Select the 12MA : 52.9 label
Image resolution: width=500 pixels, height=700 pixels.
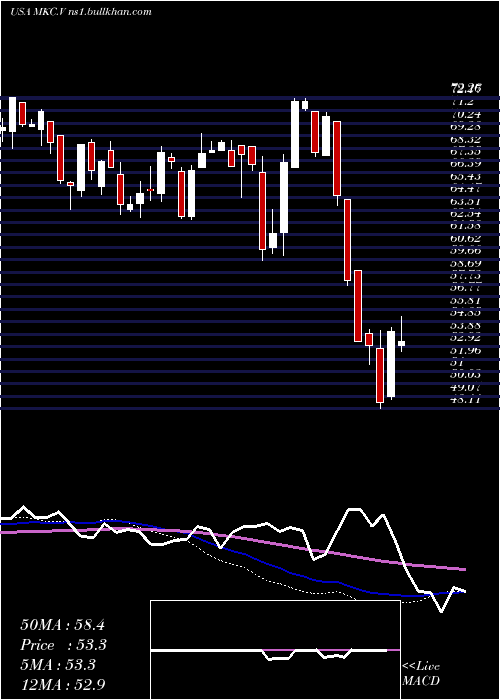pos(62,684)
